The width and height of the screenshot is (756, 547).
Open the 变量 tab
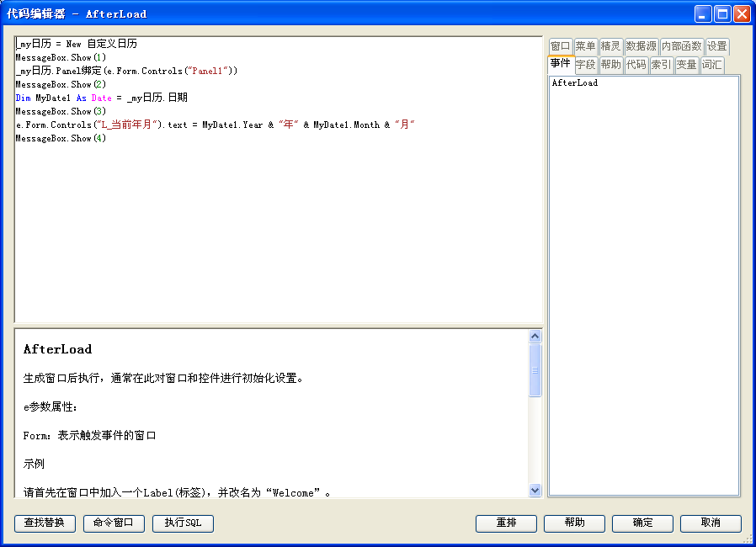[x=686, y=65]
